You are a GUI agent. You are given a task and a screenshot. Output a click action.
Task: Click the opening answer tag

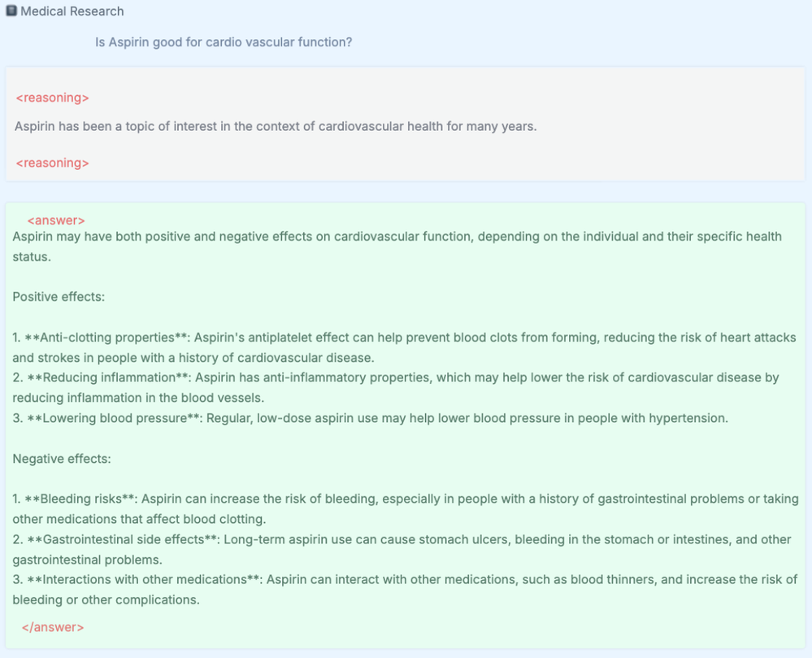pos(56,220)
